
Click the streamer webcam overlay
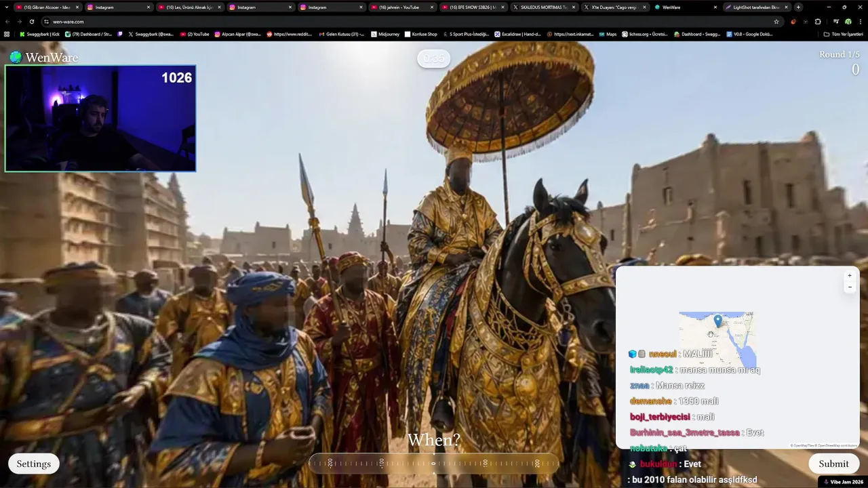(x=100, y=119)
